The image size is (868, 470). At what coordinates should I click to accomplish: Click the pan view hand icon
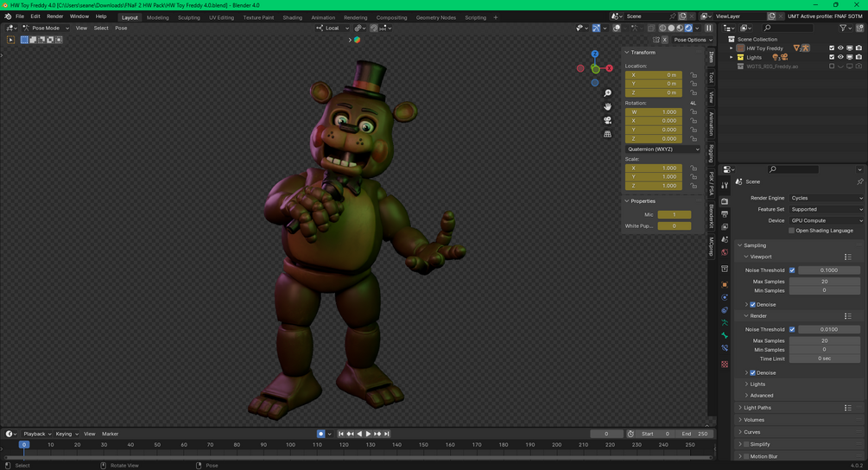pos(607,107)
